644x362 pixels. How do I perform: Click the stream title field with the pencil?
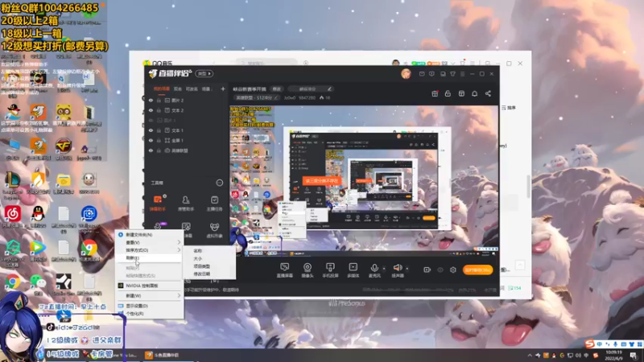click(x=311, y=88)
